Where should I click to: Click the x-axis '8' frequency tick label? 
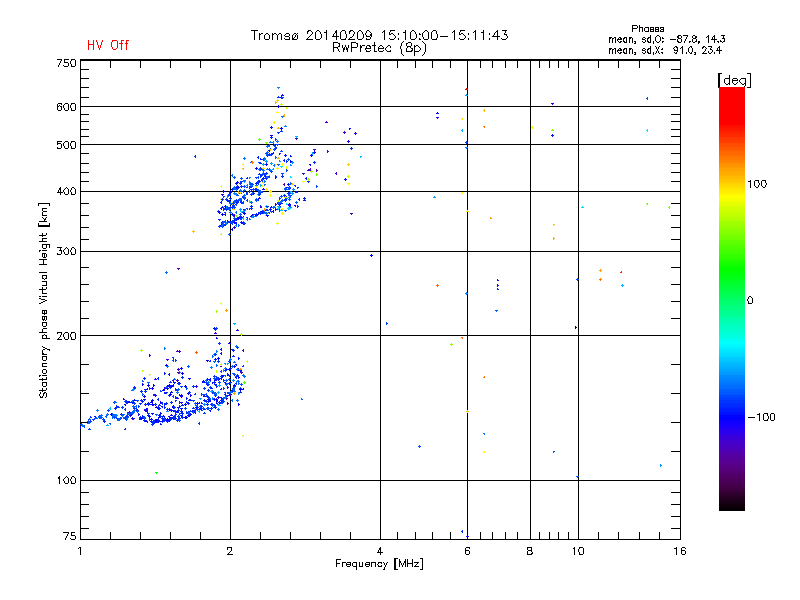tap(530, 551)
